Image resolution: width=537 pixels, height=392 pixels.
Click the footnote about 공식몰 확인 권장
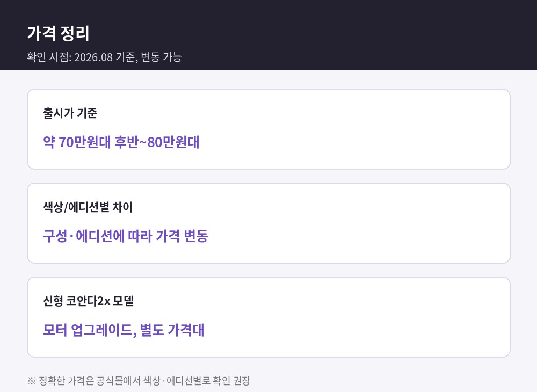click(139, 381)
